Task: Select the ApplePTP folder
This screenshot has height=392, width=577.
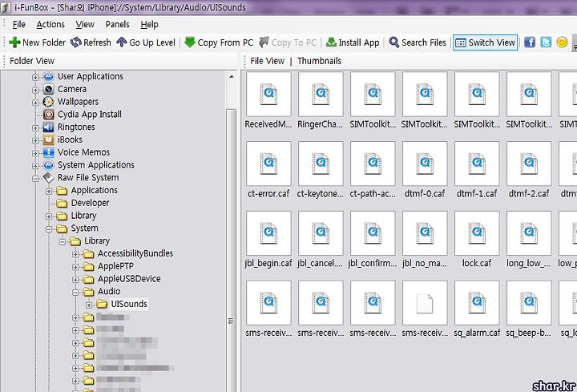Action: click(115, 266)
